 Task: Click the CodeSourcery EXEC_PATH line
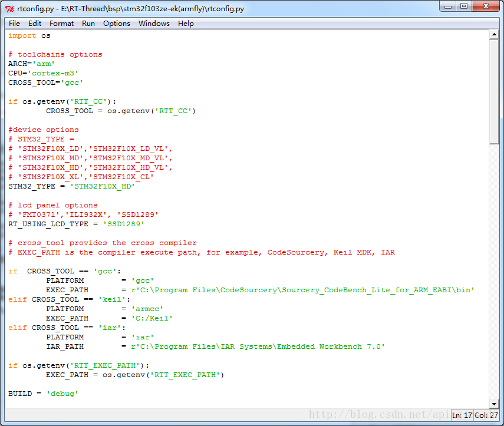tap(261, 290)
